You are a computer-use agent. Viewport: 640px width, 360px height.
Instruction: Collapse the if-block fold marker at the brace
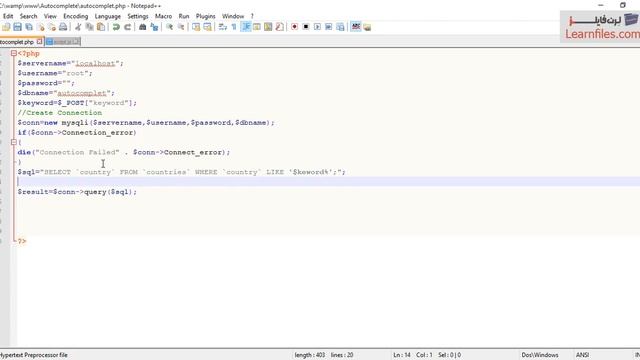click(13, 142)
